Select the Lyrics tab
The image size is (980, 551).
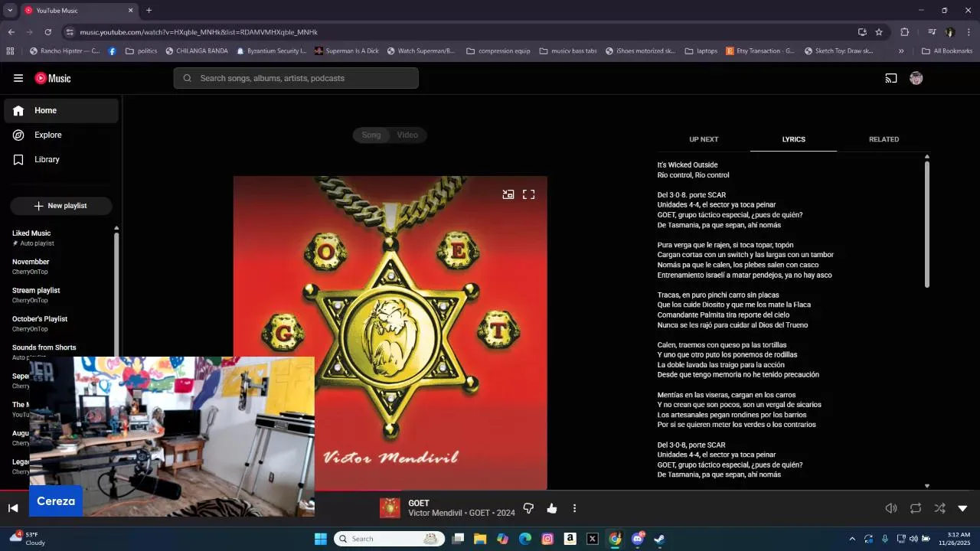[793, 139]
